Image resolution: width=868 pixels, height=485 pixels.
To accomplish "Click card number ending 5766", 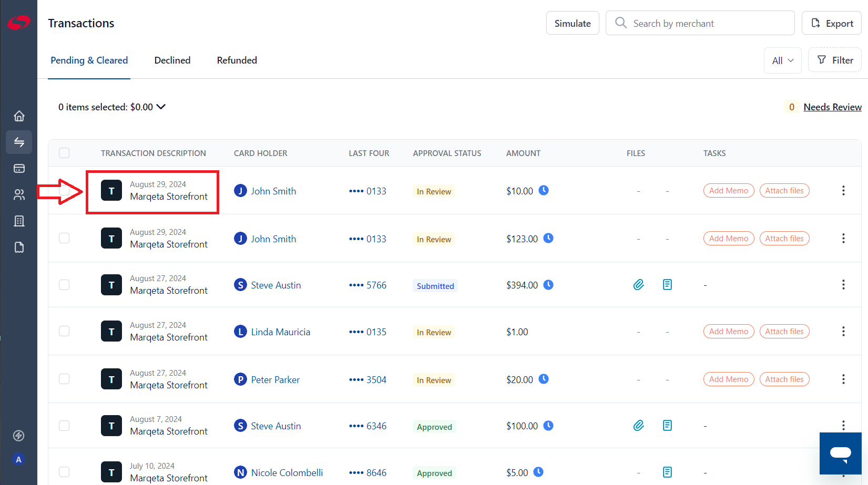I will point(367,285).
